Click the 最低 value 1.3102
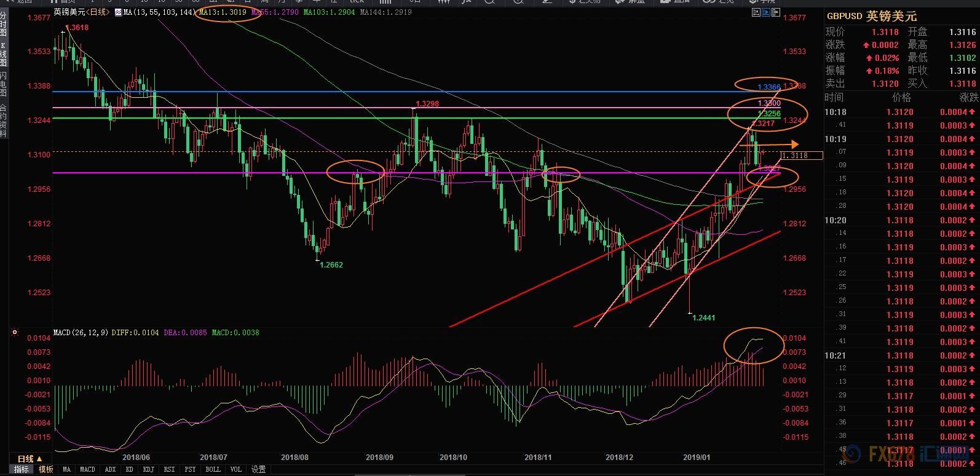This screenshot has width=980, height=476. pyautogui.click(x=962, y=58)
